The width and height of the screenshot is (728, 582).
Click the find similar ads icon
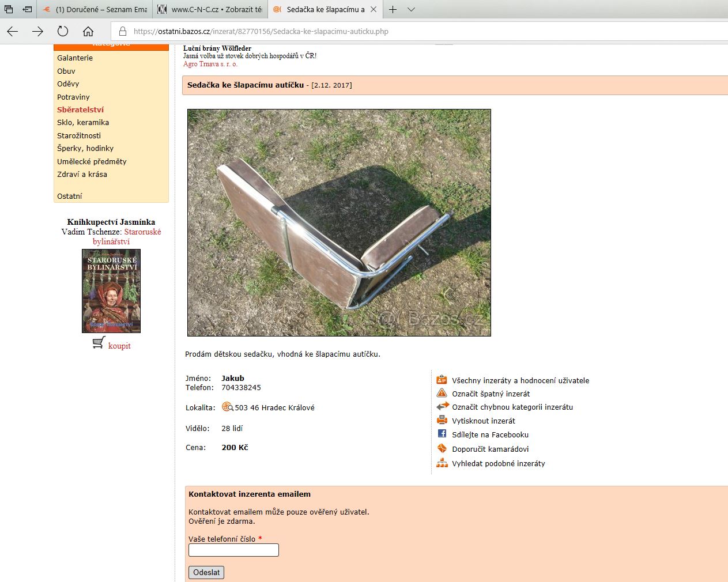pyautogui.click(x=442, y=463)
